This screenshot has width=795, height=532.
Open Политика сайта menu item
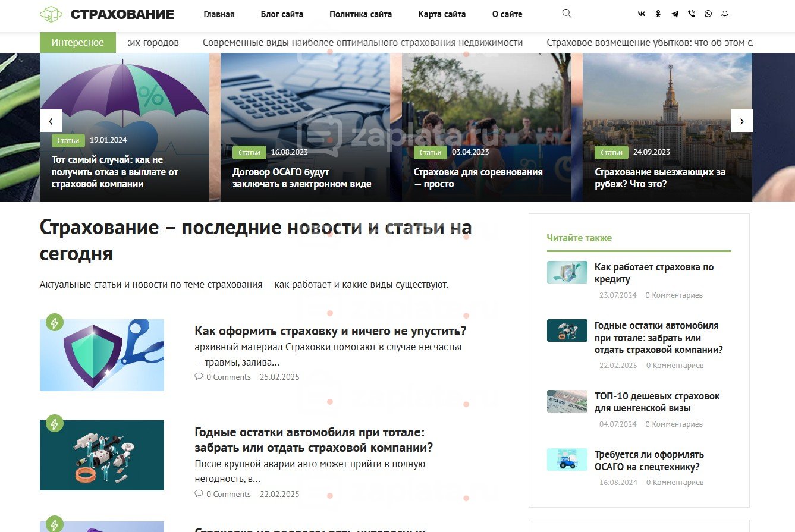(x=360, y=14)
